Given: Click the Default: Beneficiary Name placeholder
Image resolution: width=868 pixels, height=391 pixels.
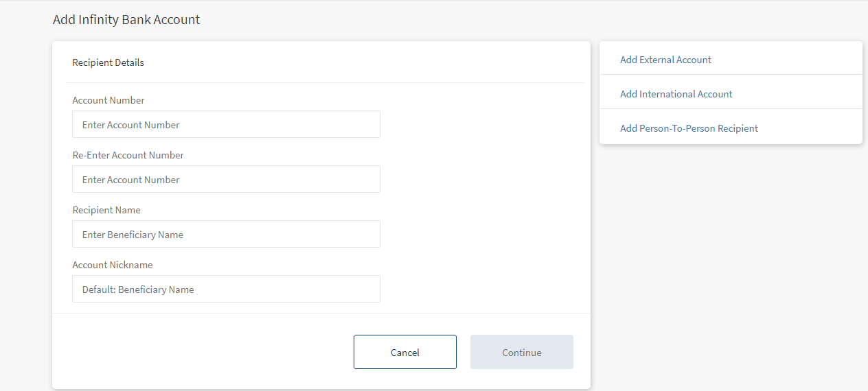Looking at the screenshot, I should pyautogui.click(x=138, y=289).
